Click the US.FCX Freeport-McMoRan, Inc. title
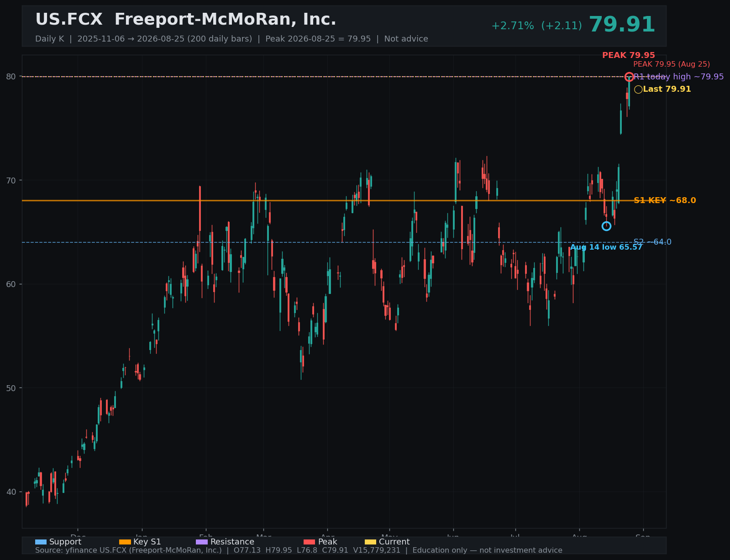This screenshot has height=560, width=730. tap(186, 20)
